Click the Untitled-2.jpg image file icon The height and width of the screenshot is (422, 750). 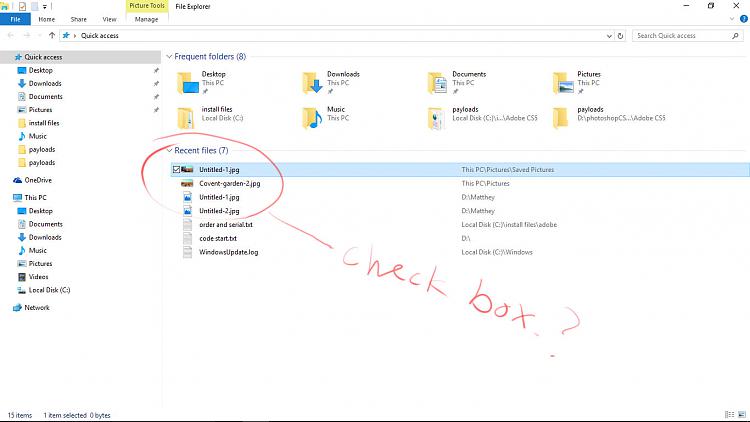188,211
